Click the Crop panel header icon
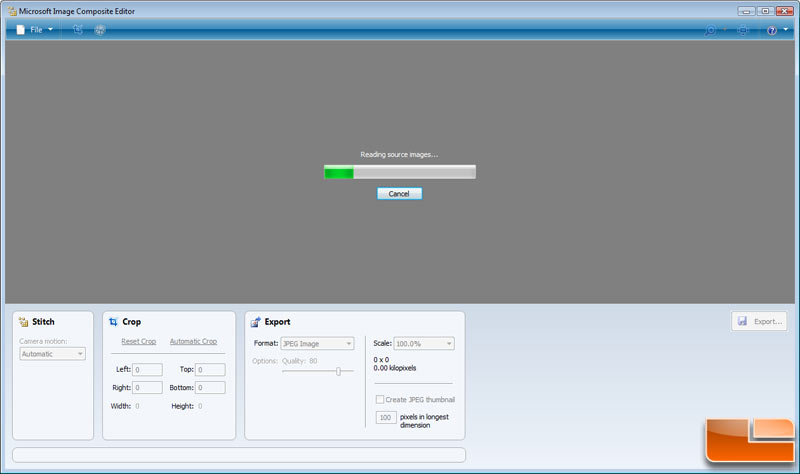Screen dimensions: 800x474 (x=113, y=322)
